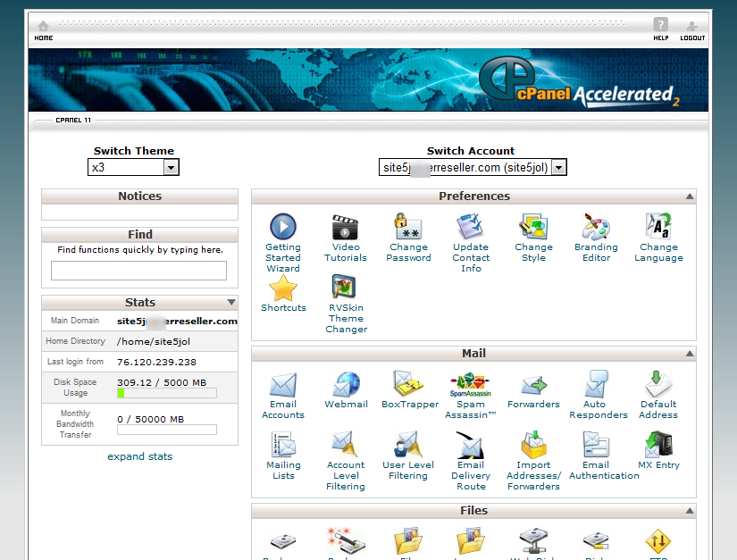Select disk usage value 309.12 / 5000 MB
Screen dimensions: 737x560
tap(162, 382)
